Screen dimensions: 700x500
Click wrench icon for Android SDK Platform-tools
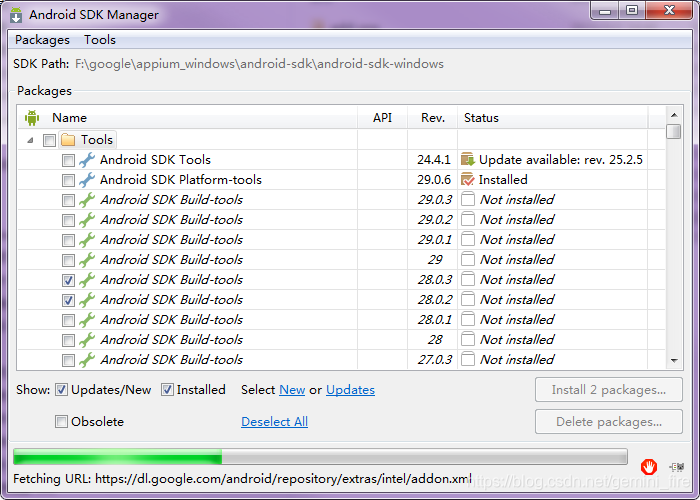click(x=87, y=180)
